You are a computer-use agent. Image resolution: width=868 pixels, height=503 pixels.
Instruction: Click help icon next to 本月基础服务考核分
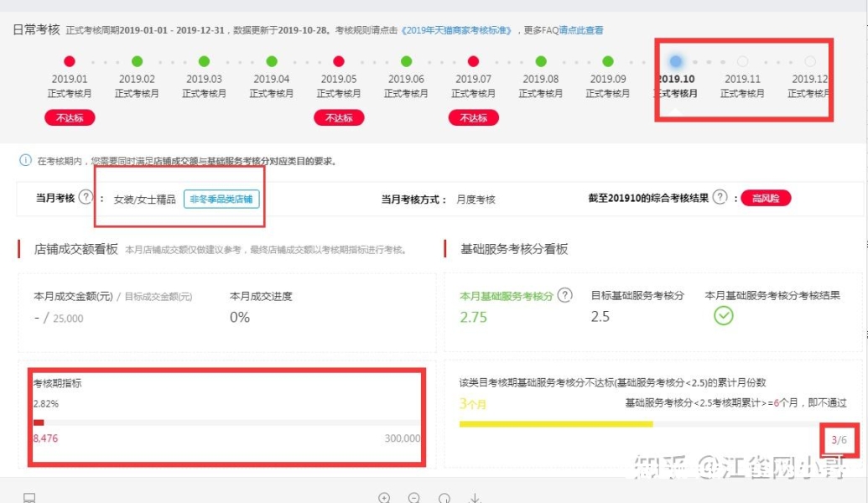tap(565, 295)
